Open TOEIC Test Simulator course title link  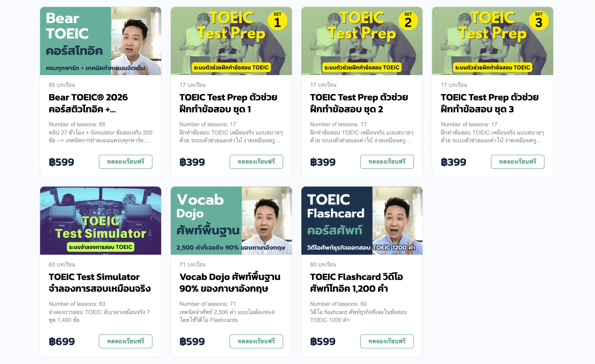click(x=100, y=283)
